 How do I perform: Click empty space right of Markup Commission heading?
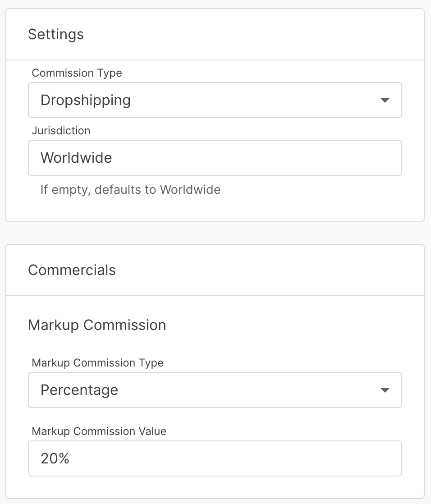coord(293,325)
